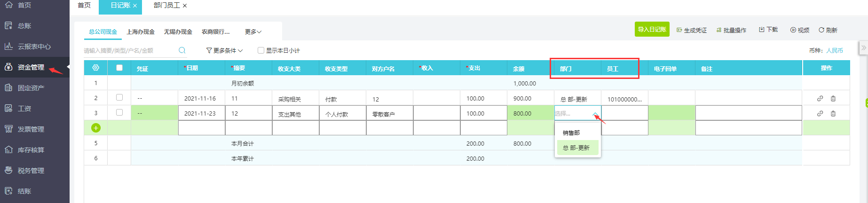Switch to the 部门员工 tab
868x203 pixels.
tap(166, 6)
